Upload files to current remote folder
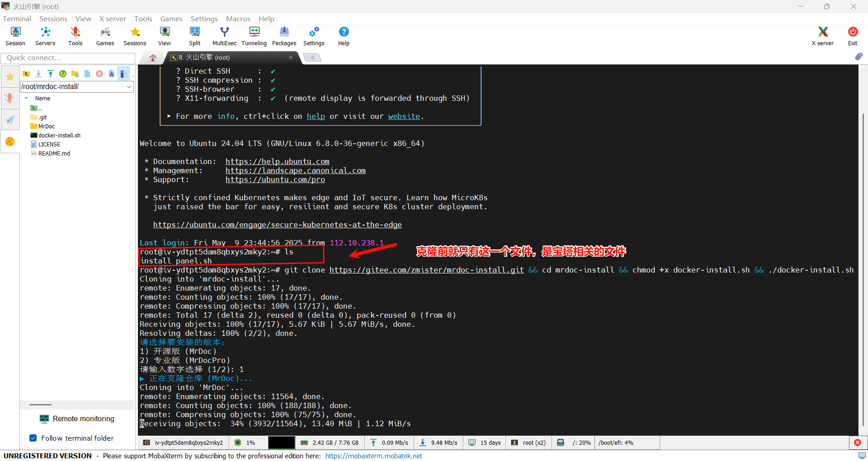Screen dimensions: 868x461 tap(51, 74)
